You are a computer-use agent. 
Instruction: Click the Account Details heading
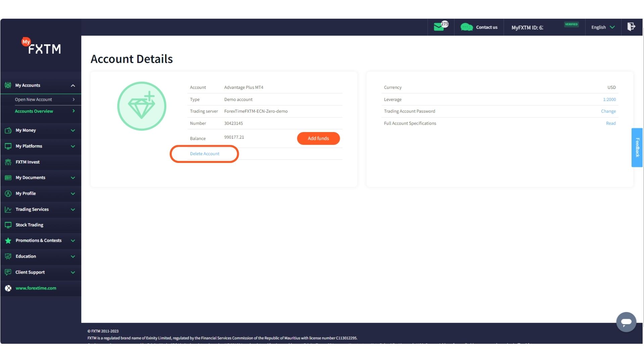131,59
